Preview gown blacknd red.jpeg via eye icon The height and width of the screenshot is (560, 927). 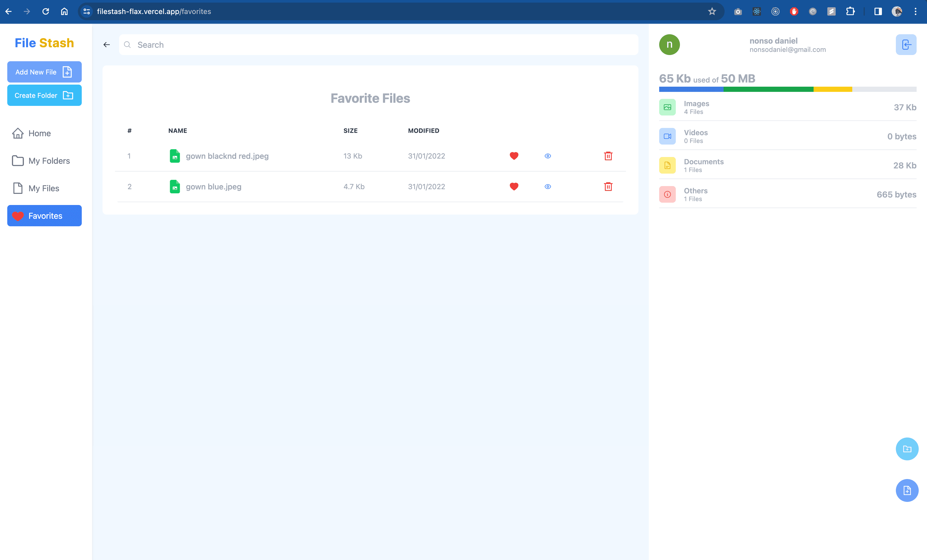click(x=548, y=156)
